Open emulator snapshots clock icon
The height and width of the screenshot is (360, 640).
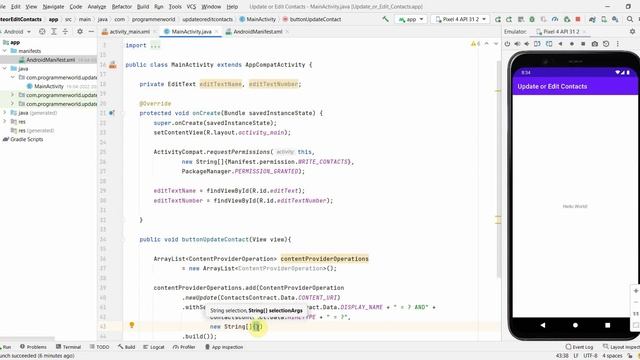606,44
